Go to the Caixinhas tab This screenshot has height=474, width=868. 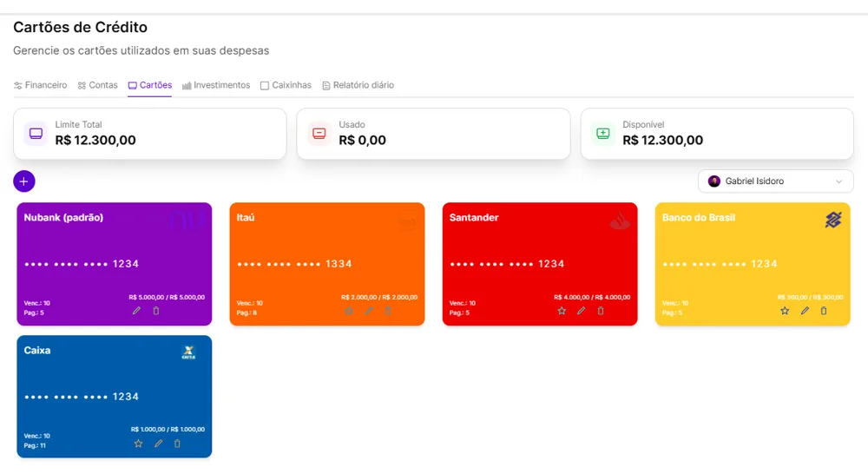click(286, 85)
